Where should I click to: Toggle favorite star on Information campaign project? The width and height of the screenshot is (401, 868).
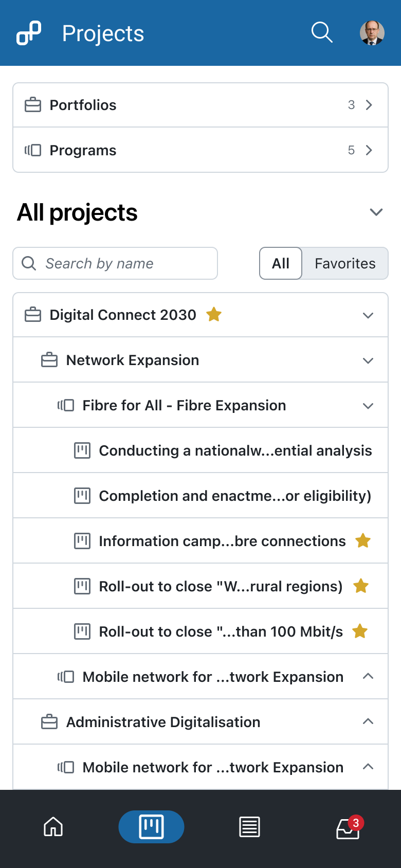coord(363,540)
